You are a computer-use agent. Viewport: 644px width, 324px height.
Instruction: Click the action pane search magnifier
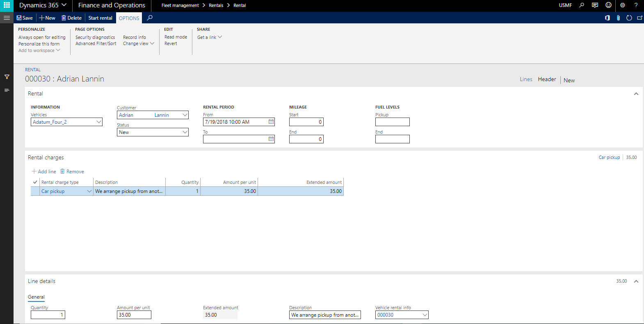150,18
